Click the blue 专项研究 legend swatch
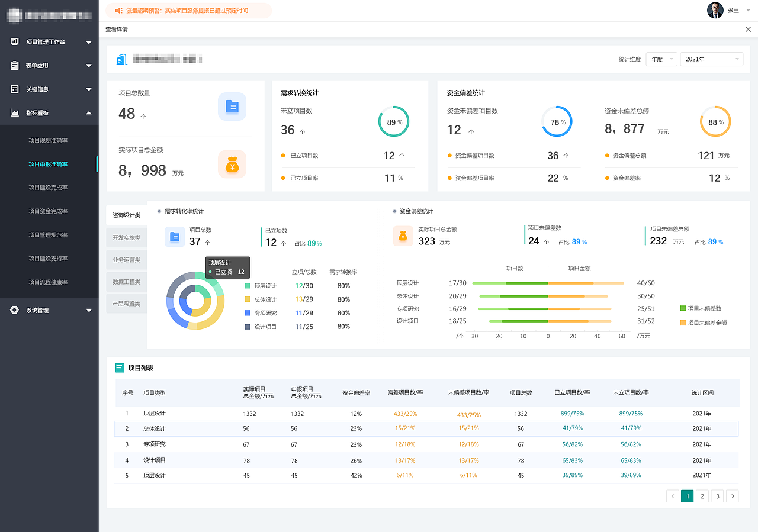 click(x=248, y=313)
